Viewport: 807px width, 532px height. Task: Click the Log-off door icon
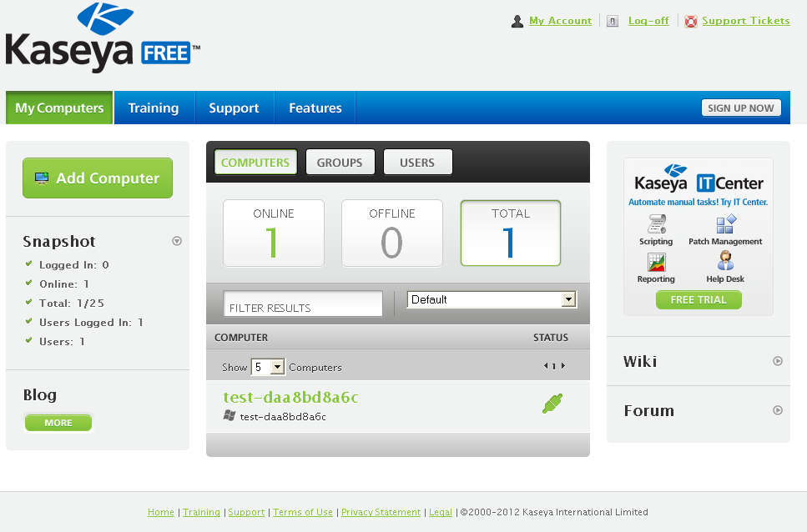pos(612,21)
